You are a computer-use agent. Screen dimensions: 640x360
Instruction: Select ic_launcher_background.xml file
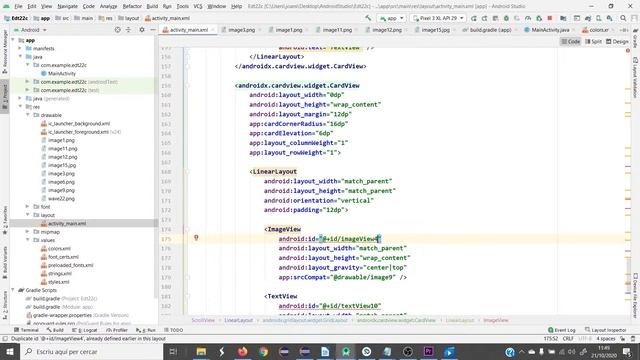(79, 123)
